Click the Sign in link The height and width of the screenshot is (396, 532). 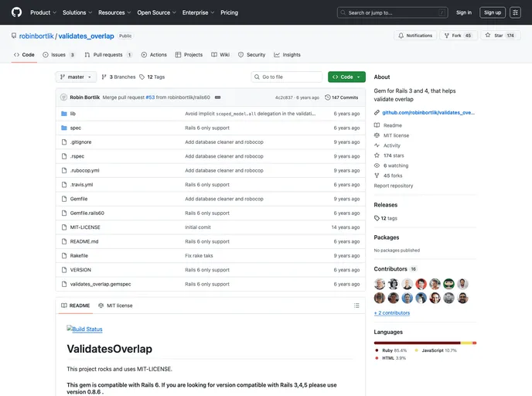pyautogui.click(x=464, y=12)
